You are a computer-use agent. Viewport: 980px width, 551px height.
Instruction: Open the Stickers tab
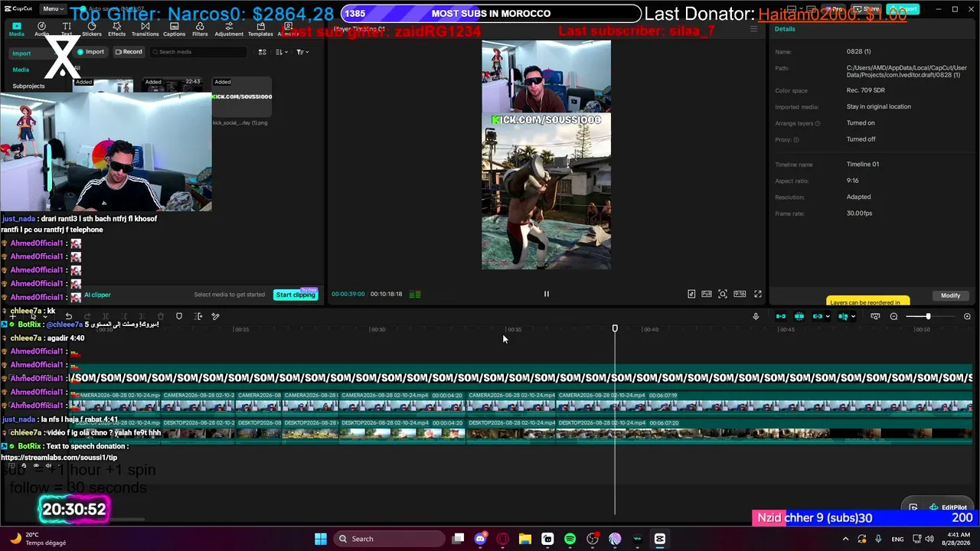point(92,29)
